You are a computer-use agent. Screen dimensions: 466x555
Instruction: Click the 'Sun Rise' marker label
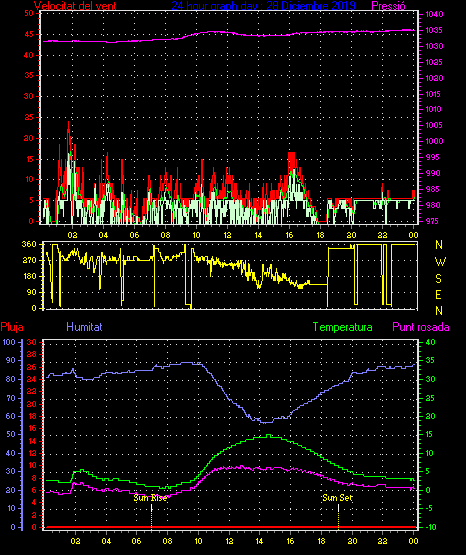pos(150,498)
